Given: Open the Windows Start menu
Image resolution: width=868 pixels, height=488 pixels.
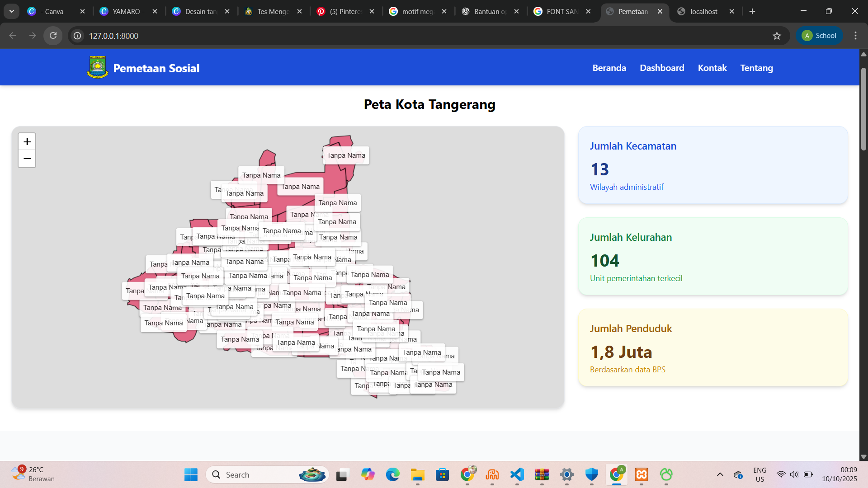Looking at the screenshot, I should click(191, 474).
